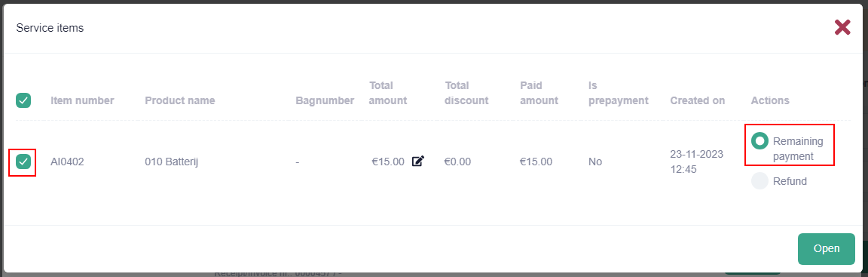Select the Remaining payment option
The height and width of the screenshot is (277, 868).
tap(759, 141)
